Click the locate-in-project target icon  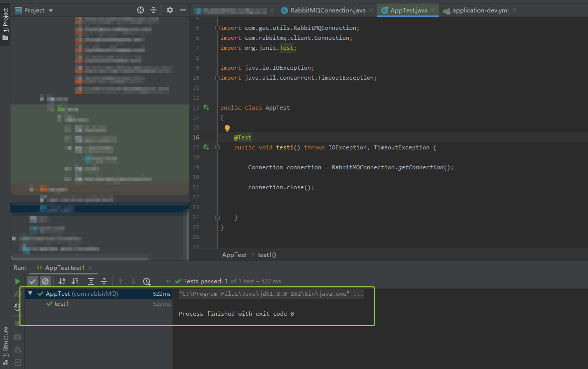click(x=141, y=10)
